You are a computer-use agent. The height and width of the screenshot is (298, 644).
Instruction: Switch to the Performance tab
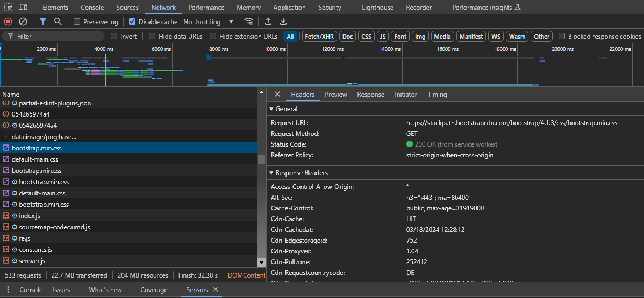206,8
